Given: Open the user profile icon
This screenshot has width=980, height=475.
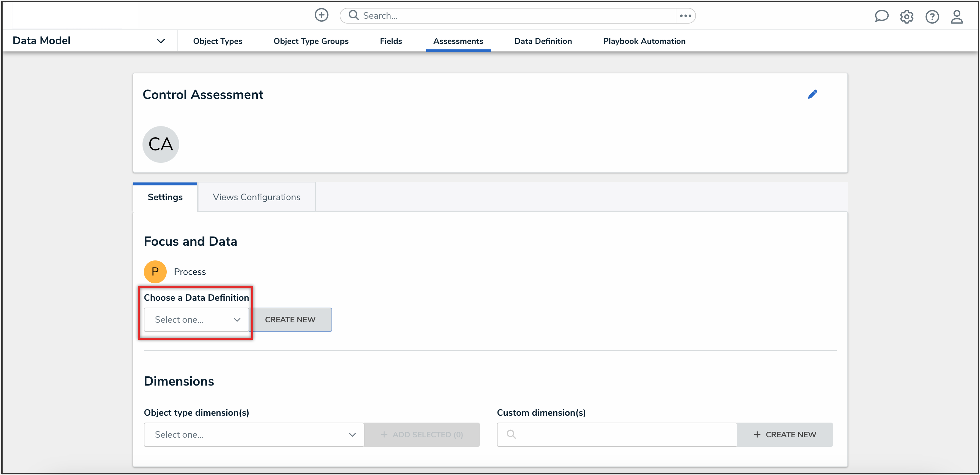Looking at the screenshot, I should click(x=957, y=17).
